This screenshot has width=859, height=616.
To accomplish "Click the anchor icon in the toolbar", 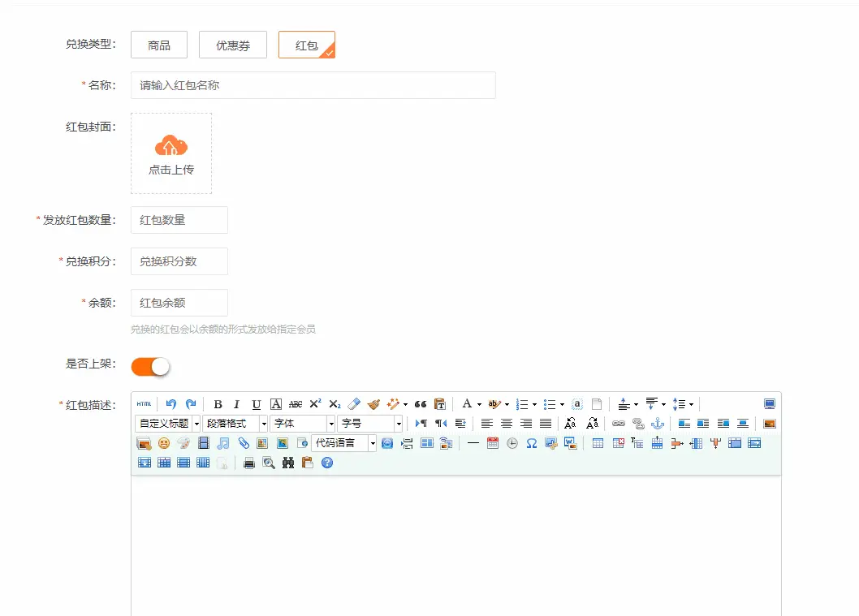I will coord(658,424).
